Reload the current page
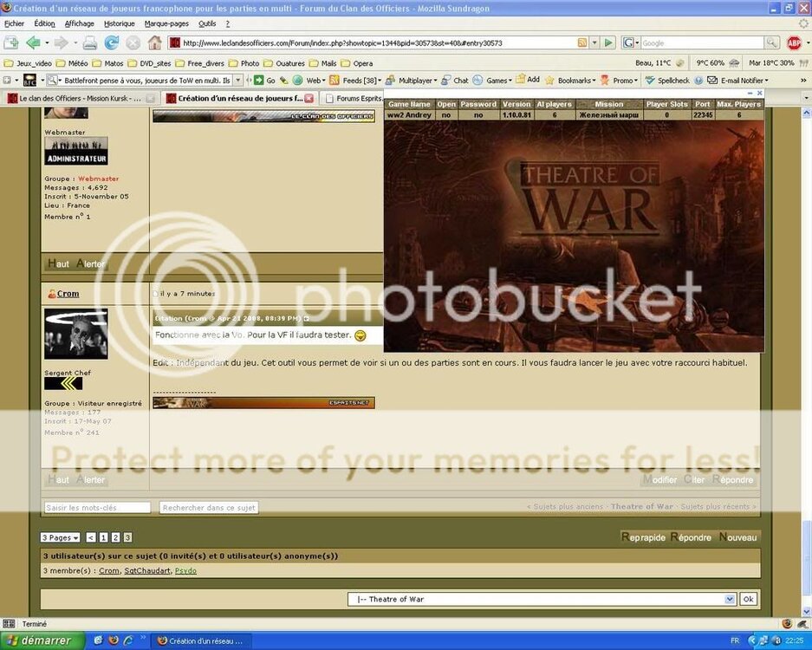 point(111,42)
